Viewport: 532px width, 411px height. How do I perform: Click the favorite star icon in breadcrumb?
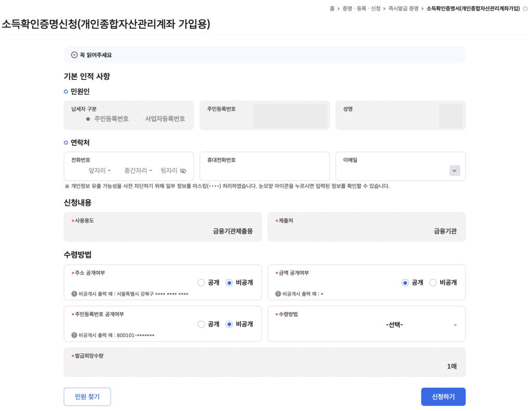(x=525, y=9)
